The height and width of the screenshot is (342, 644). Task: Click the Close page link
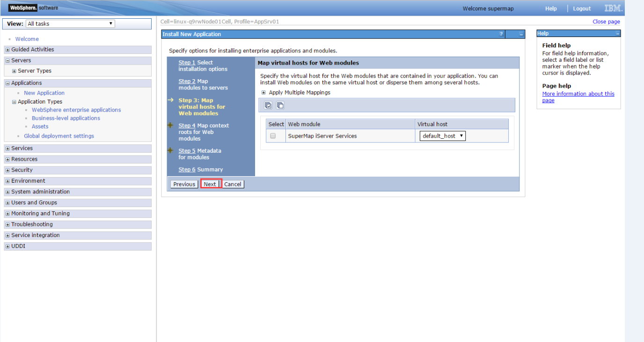(x=606, y=22)
